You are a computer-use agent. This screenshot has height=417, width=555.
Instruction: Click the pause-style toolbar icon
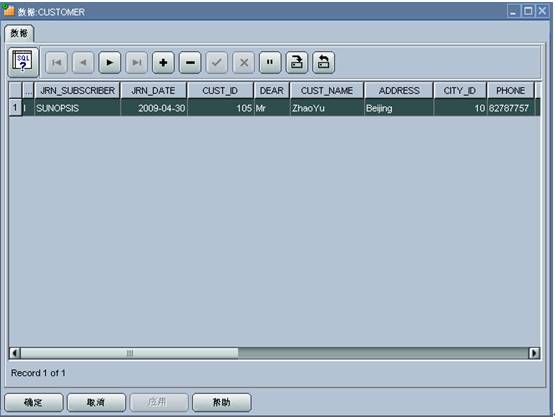coord(270,63)
